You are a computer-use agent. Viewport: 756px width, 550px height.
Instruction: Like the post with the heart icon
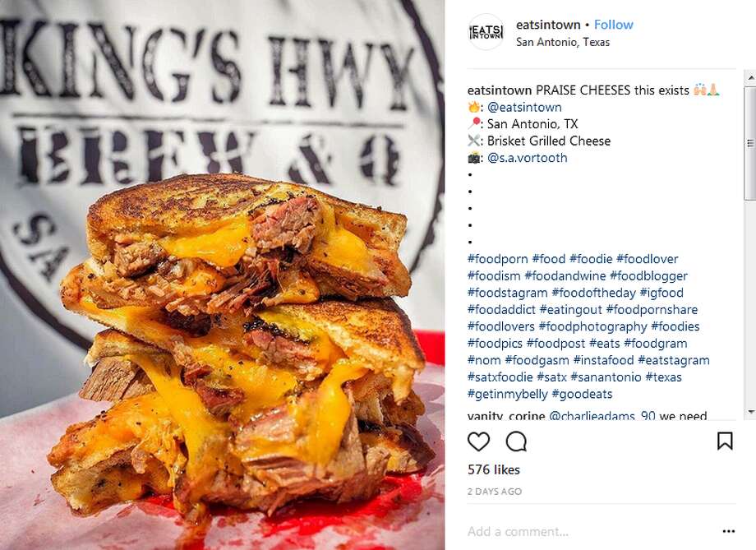478,441
